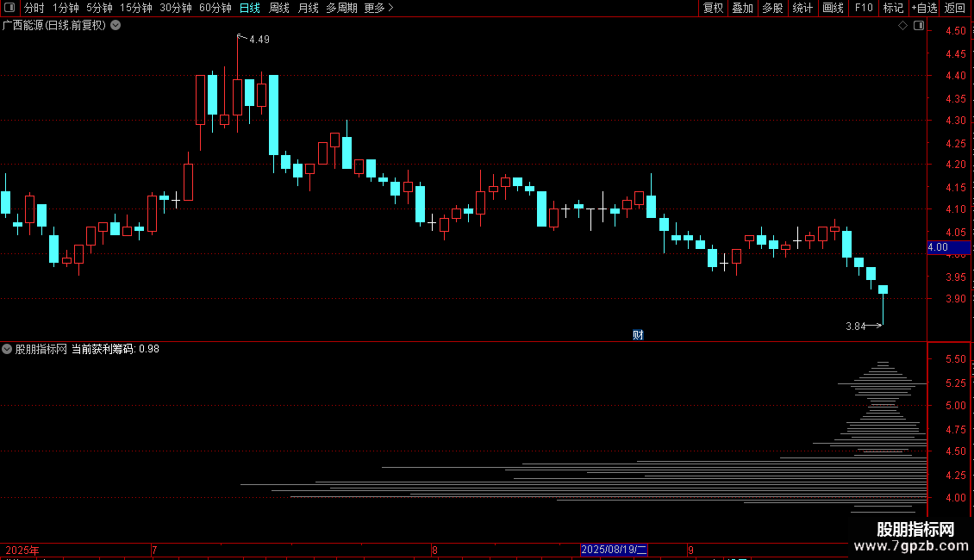Viewport: 974px width, 560px height.
Task: Click the month 9 marker on axis
Action: (x=690, y=550)
